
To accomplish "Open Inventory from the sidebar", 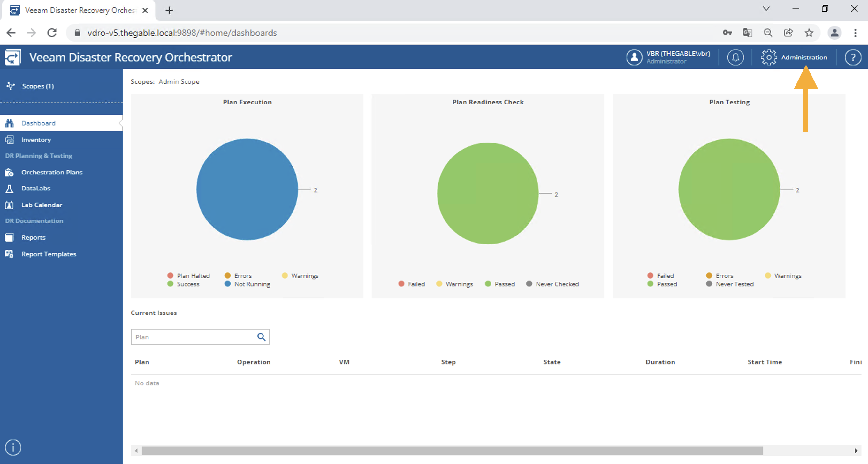I will point(36,140).
